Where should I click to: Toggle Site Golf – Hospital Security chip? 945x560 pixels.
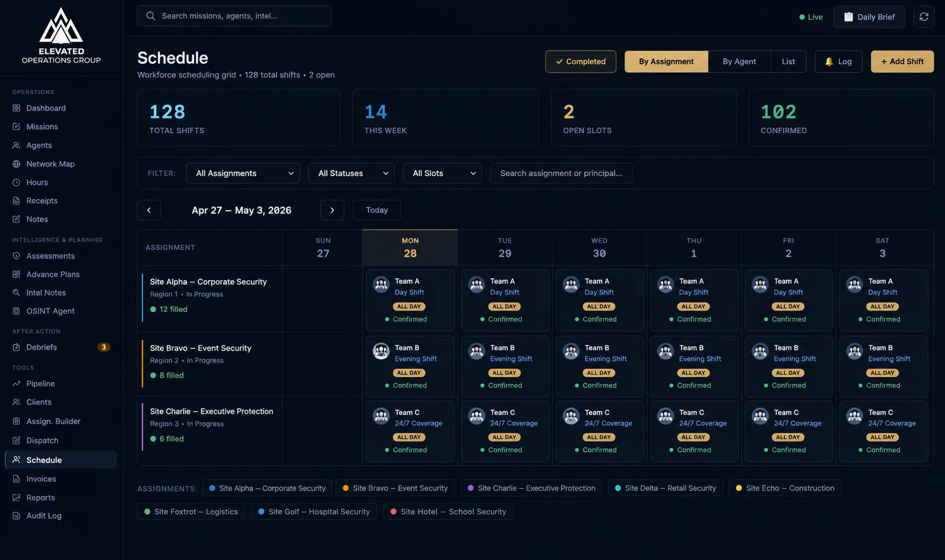tap(314, 512)
